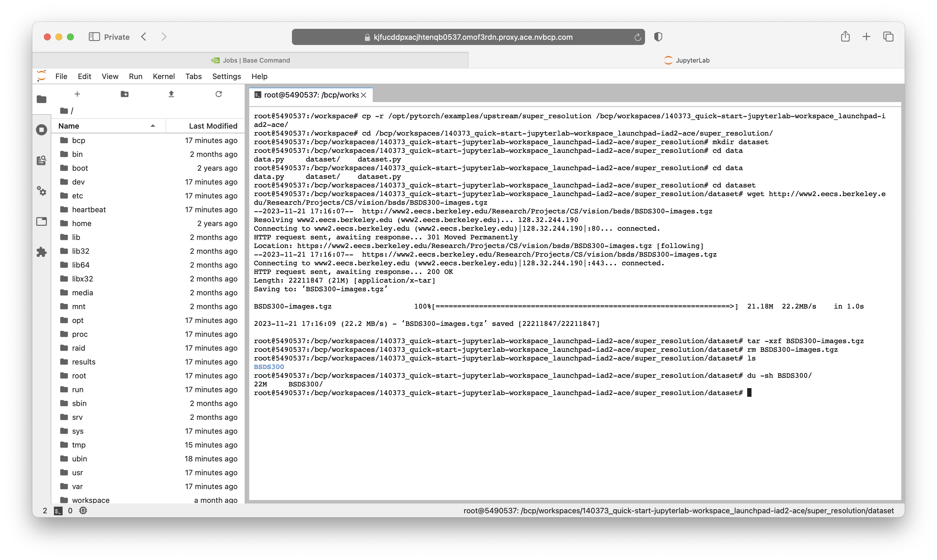The height and width of the screenshot is (560, 937).
Task: Open the Help menu
Action: coord(259,76)
